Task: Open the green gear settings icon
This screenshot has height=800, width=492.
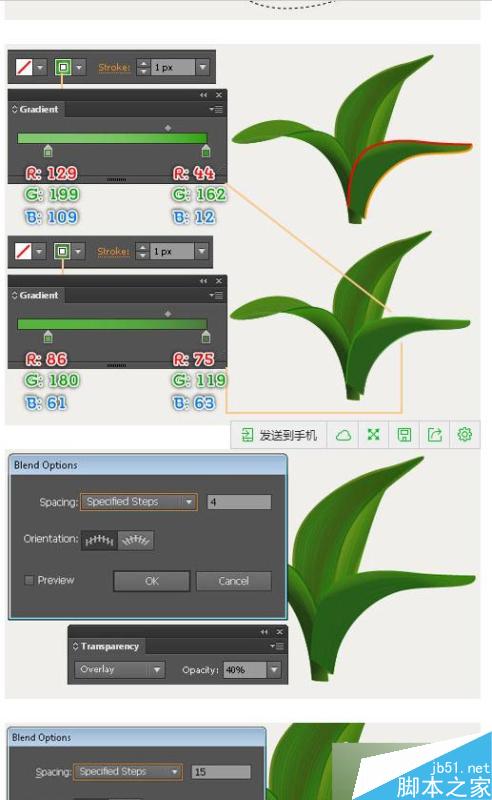Action: pos(464,435)
